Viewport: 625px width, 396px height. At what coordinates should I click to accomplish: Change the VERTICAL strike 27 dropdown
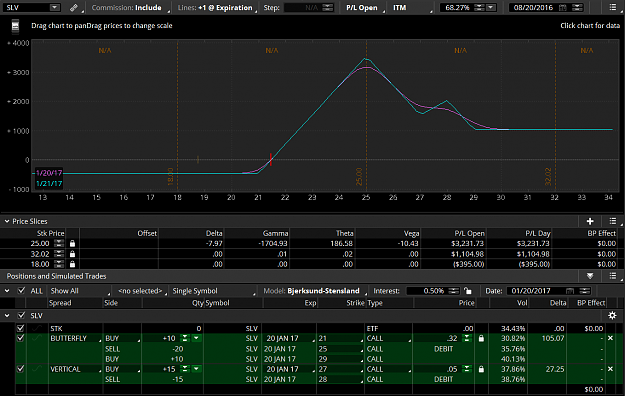[x=341, y=369]
